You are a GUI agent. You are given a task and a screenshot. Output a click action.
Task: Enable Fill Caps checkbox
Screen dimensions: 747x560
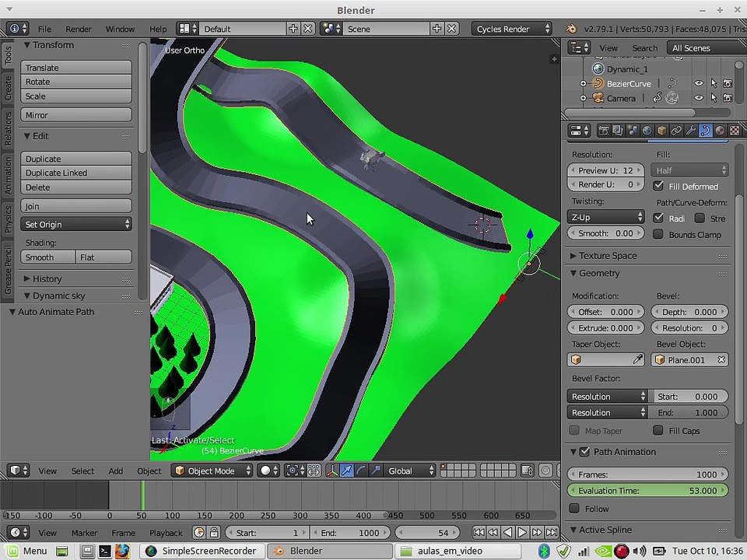click(658, 430)
